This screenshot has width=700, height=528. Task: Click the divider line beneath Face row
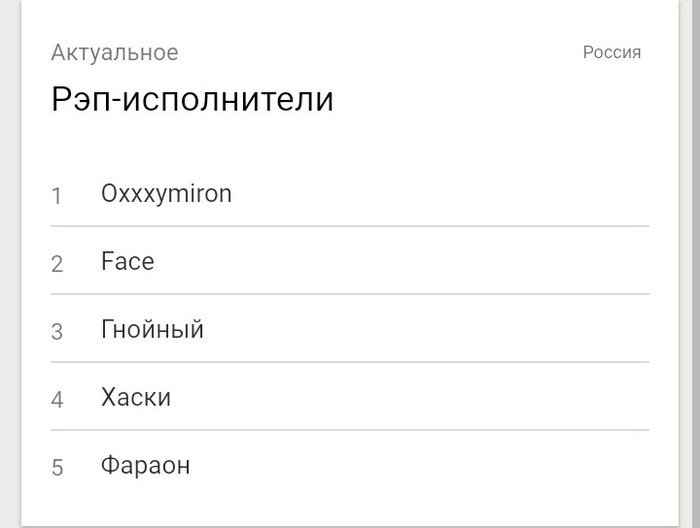[x=350, y=294]
